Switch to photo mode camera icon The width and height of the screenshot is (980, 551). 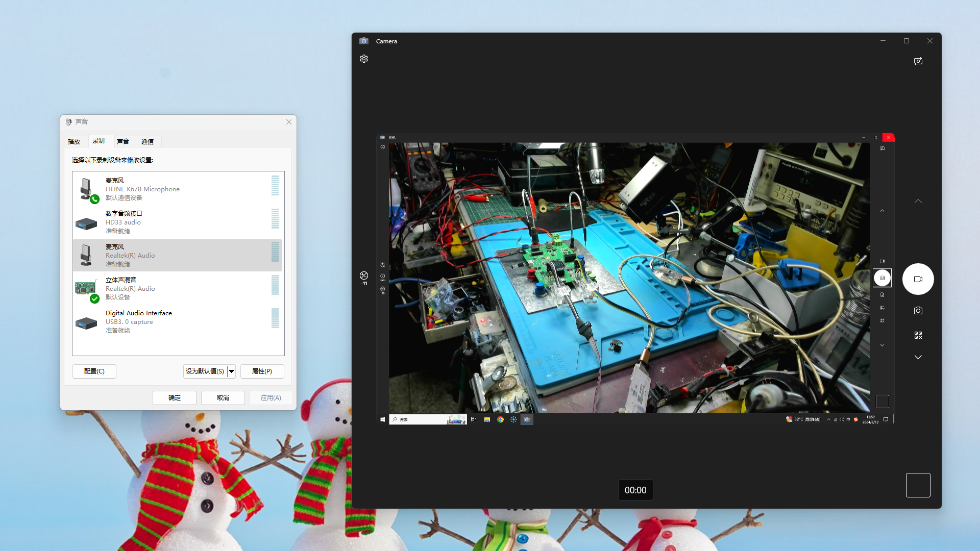918,311
